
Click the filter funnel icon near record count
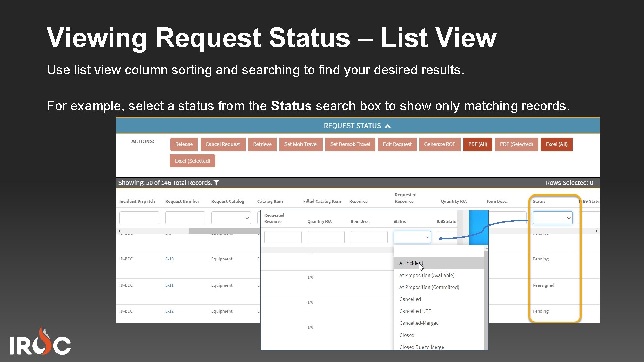(x=217, y=182)
